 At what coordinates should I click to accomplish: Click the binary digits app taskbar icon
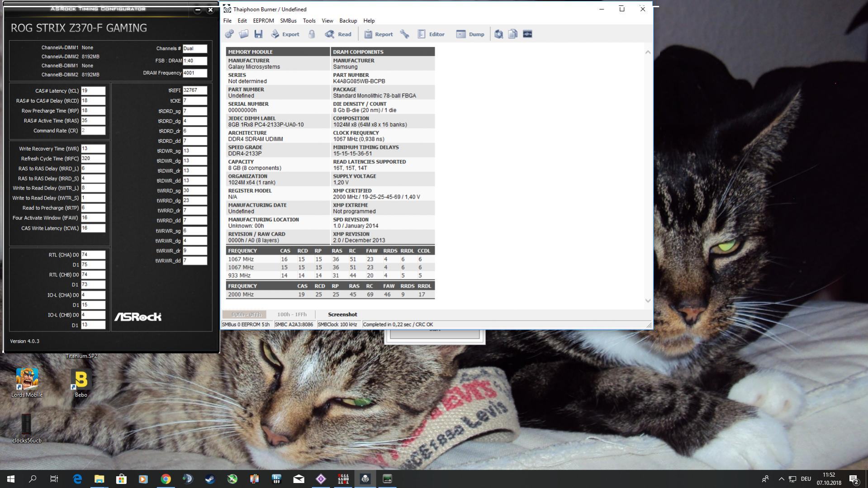click(x=343, y=479)
